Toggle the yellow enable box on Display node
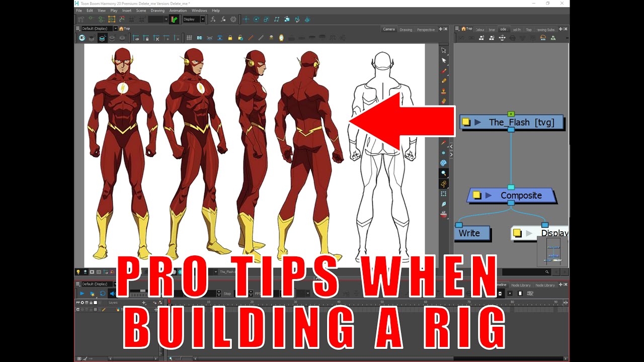The image size is (644, 362). (x=517, y=233)
